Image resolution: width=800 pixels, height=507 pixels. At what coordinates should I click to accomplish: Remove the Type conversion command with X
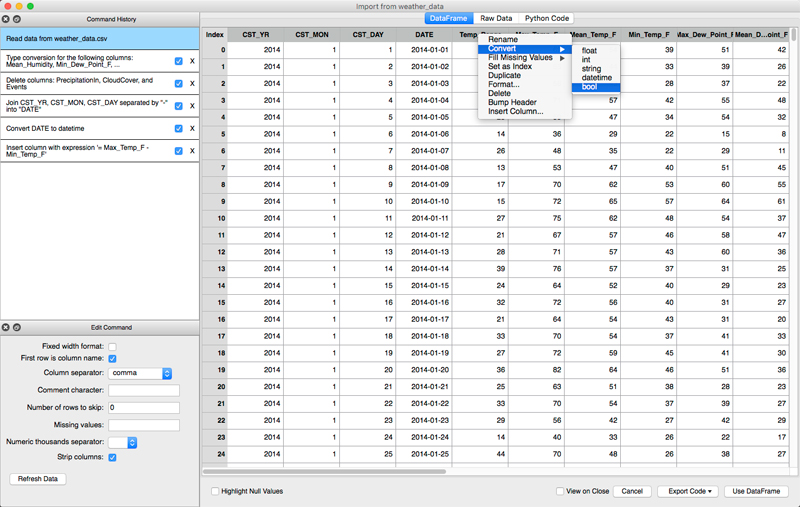pos(192,61)
